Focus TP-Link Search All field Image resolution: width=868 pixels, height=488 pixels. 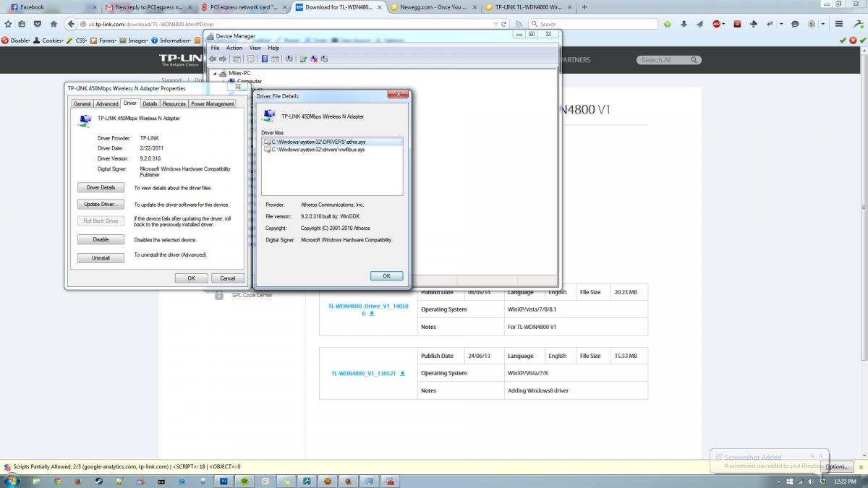(x=664, y=60)
